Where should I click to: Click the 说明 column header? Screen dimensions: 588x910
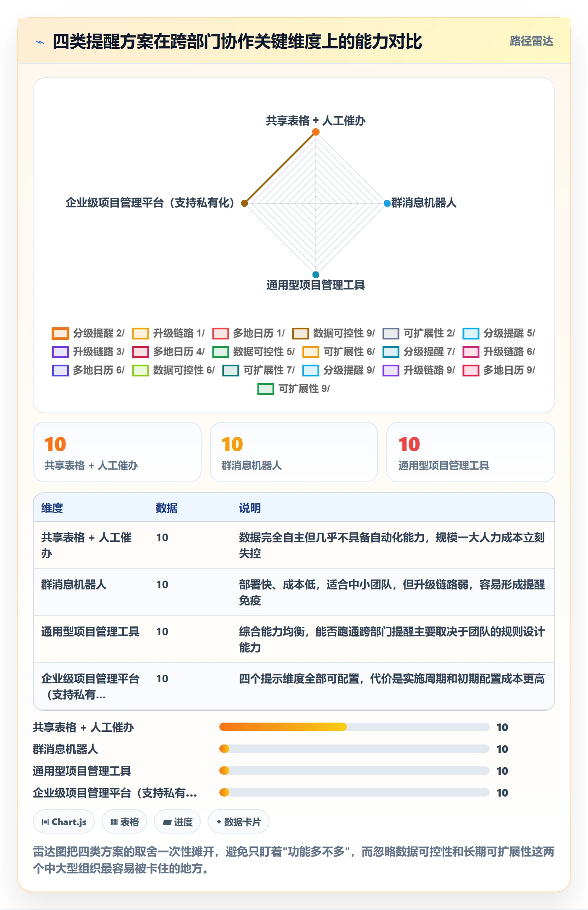pyautogui.click(x=250, y=508)
